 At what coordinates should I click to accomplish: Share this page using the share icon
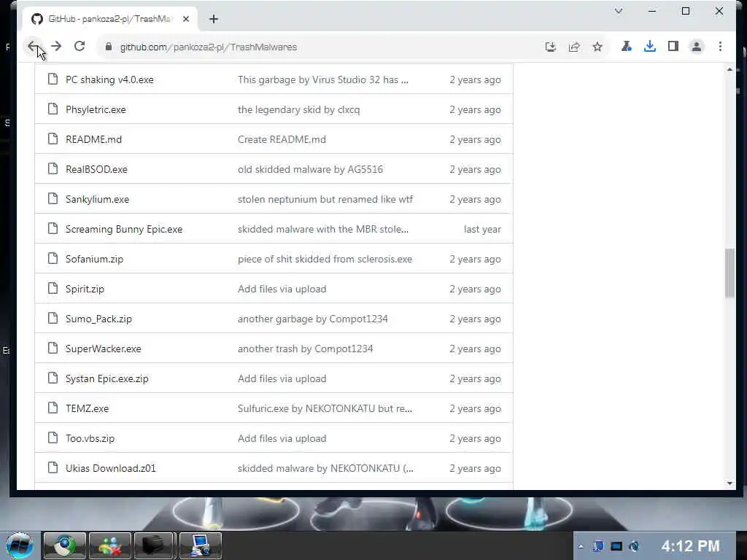[x=574, y=47]
